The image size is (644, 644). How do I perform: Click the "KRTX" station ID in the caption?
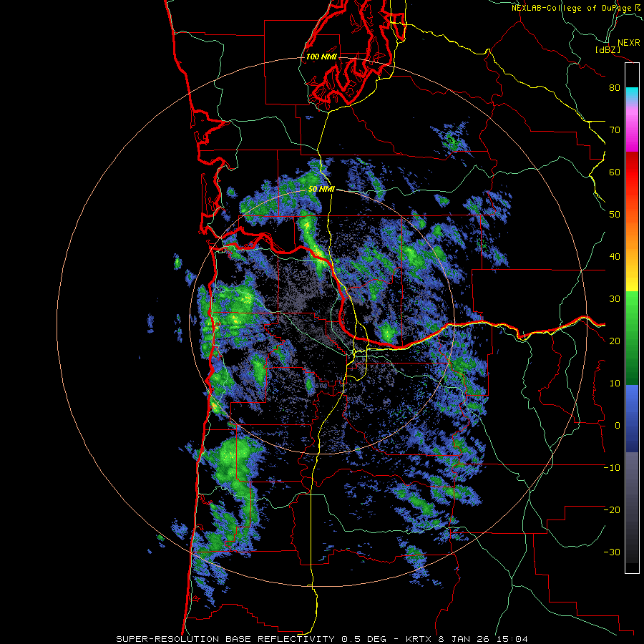(x=418, y=639)
